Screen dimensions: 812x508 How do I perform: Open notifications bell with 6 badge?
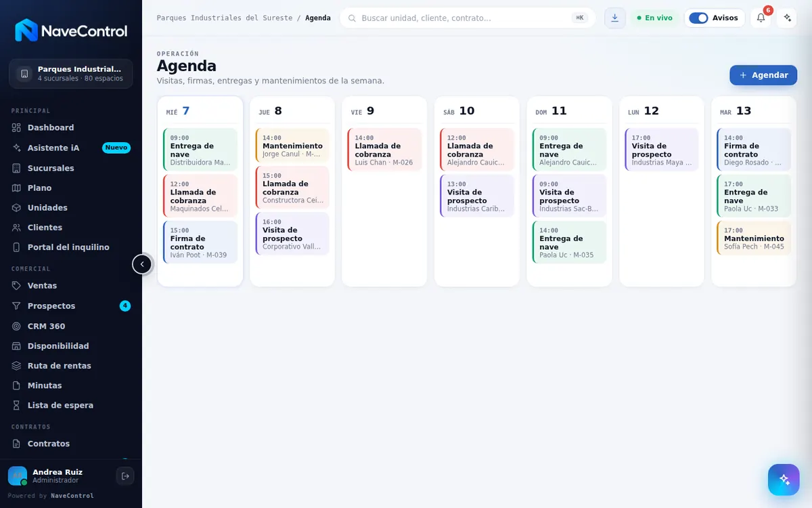coord(761,18)
